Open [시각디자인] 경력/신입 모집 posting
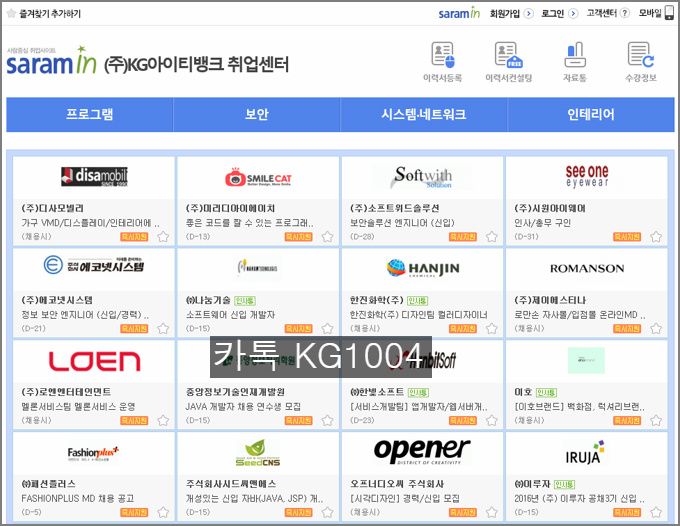680x526 pixels. click(405, 499)
